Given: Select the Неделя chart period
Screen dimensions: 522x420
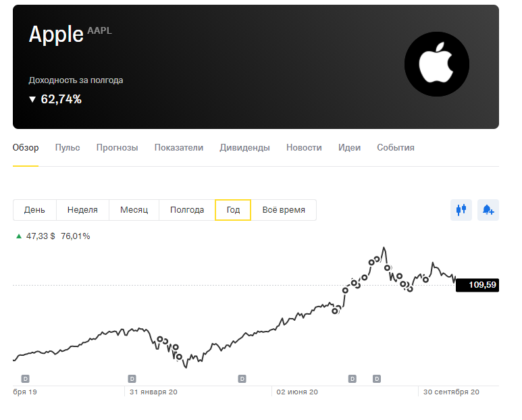Looking at the screenshot, I should click(82, 210).
